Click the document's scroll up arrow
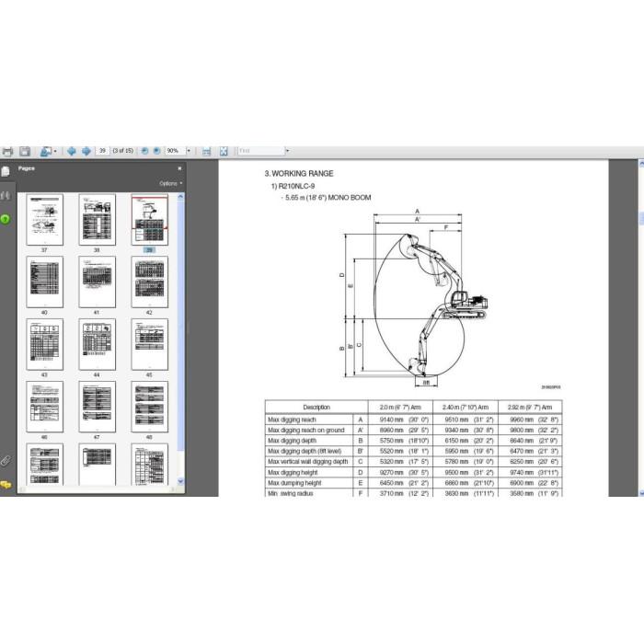This screenshot has width=644, height=644. tap(641, 164)
